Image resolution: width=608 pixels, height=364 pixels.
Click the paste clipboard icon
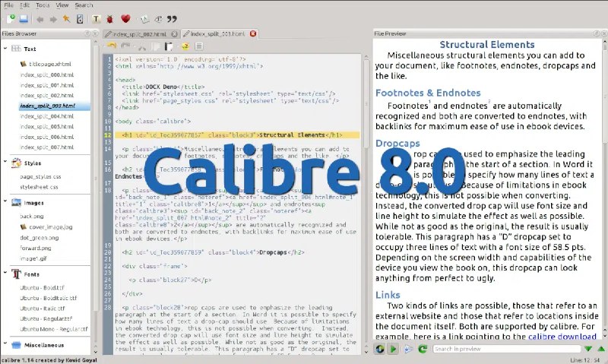coord(169,46)
